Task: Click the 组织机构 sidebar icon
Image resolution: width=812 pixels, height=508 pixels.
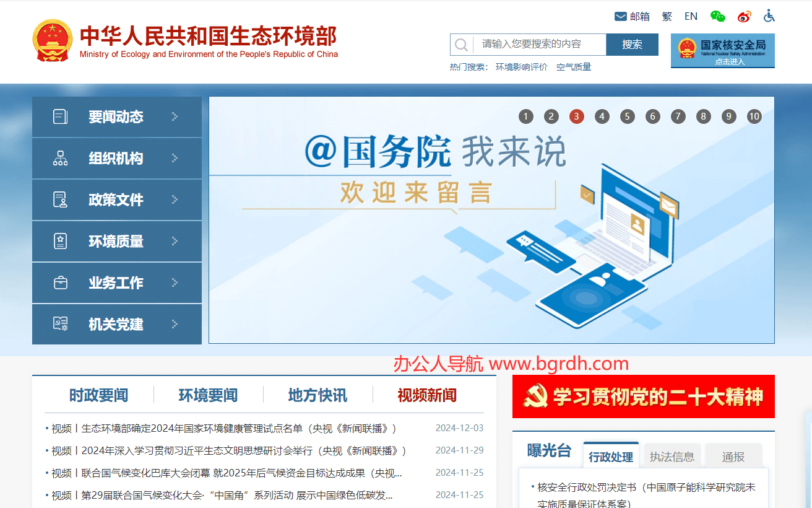Action: point(60,157)
